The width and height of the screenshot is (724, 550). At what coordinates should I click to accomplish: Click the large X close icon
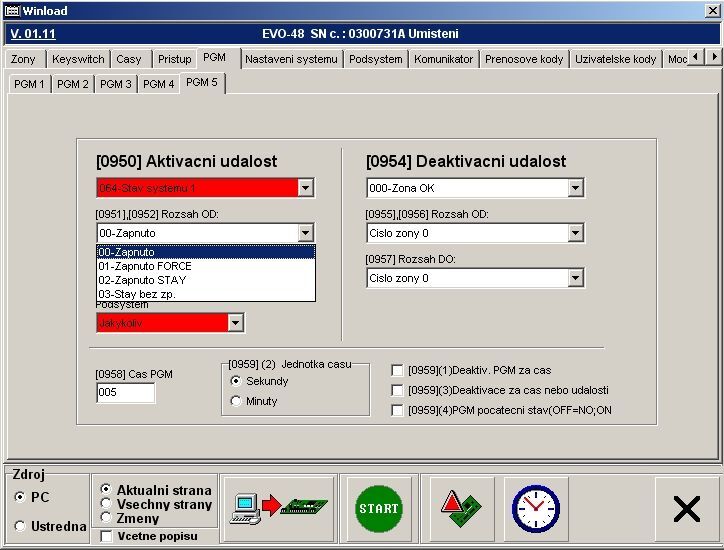click(686, 509)
